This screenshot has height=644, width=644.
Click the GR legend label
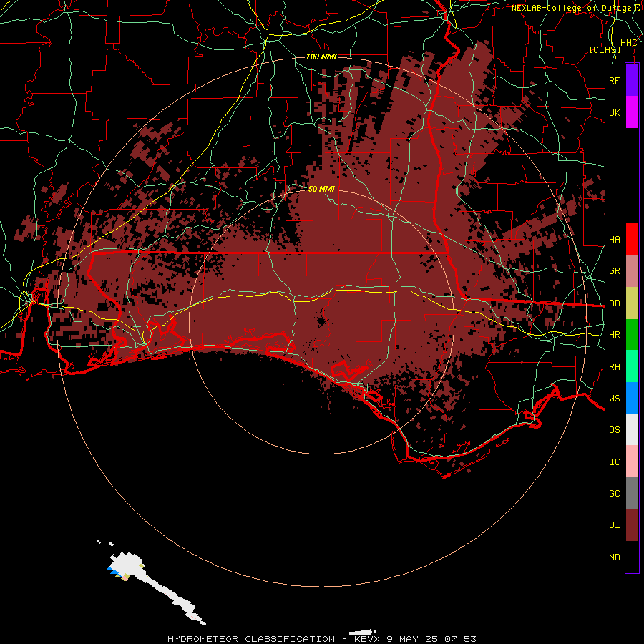coord(615,271)
